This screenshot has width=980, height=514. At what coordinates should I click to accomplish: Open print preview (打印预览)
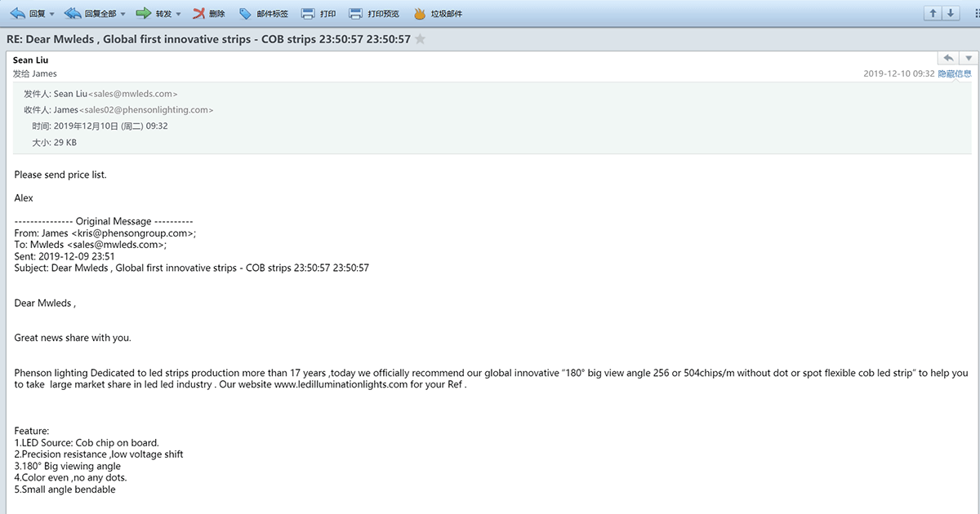click(x=374, y=14)
